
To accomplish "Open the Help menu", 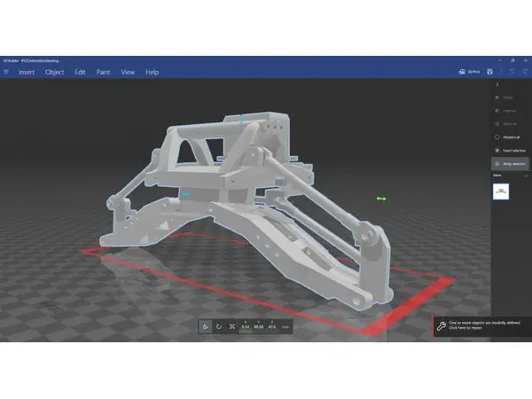I will point(152,72).
